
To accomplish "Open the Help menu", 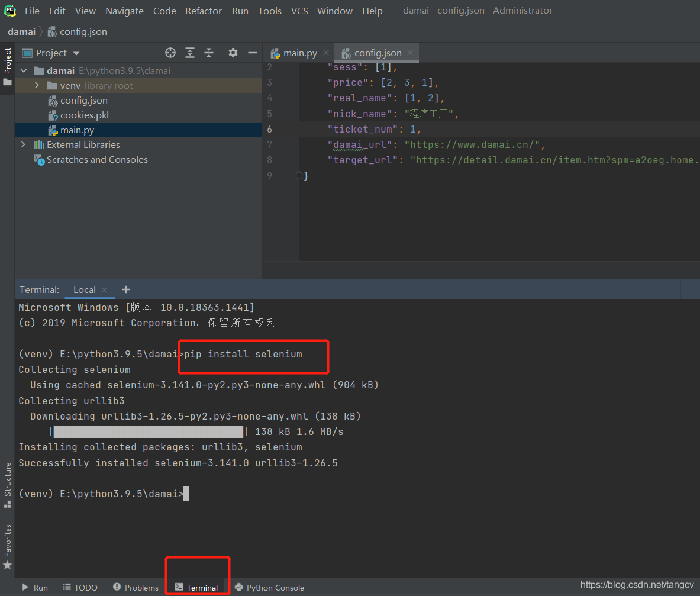I will coord(372,11).
